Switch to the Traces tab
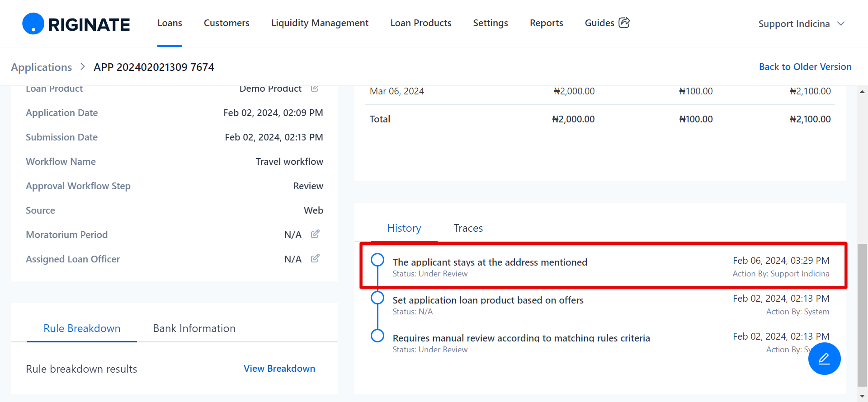Viewport: 868px width, 402px height. pyautogui.click(x=468, y=228)
